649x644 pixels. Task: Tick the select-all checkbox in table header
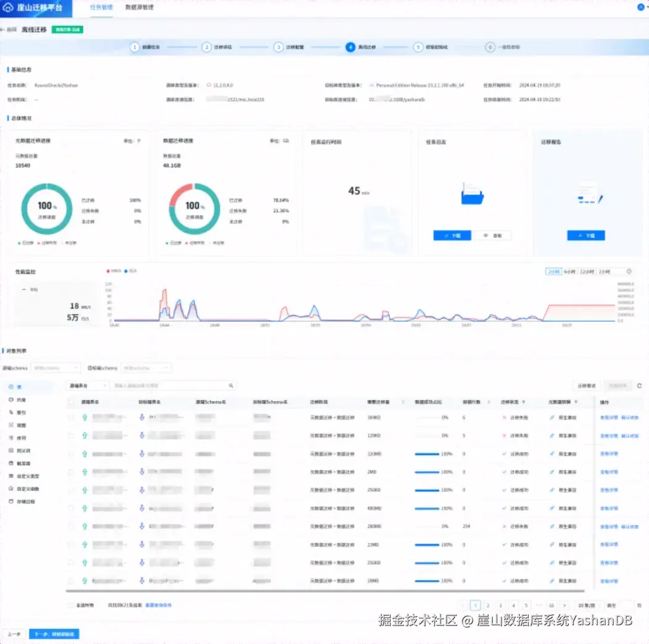pyautogui.click(x=71, y=402)
